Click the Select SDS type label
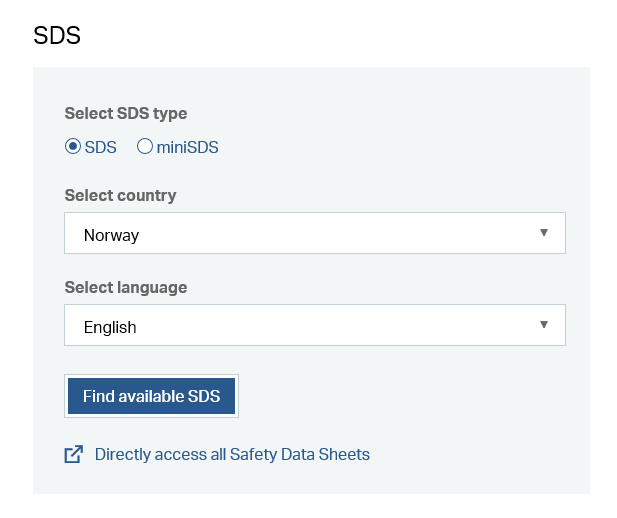The width and height of the screenshot is (617, 518). point(126,114)
